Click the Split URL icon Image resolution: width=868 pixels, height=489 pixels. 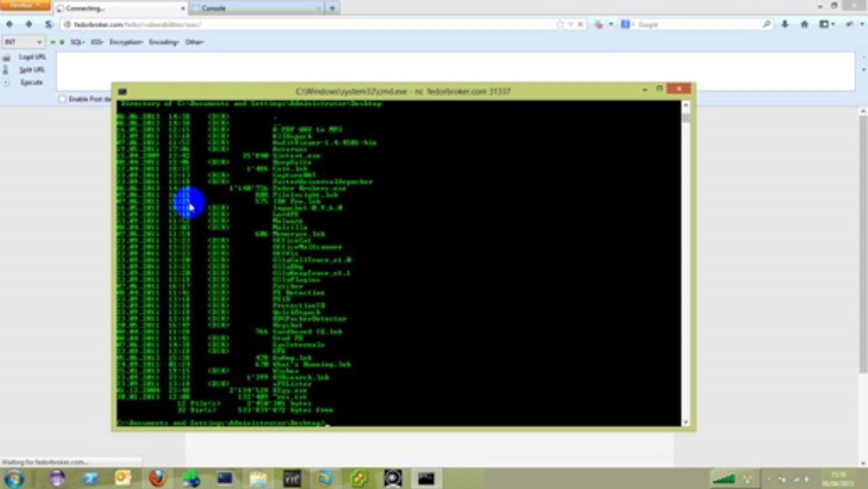pos(6,69)
